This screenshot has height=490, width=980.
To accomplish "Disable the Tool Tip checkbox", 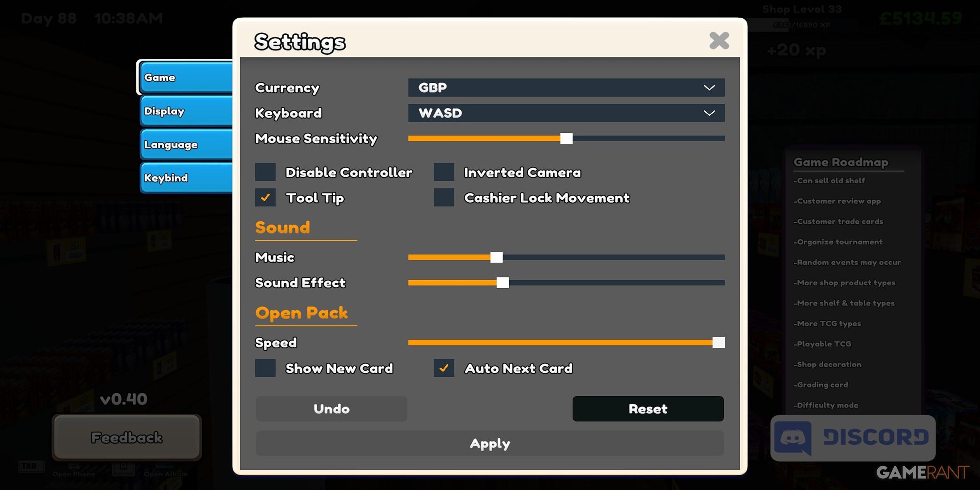I will point(265,197).
